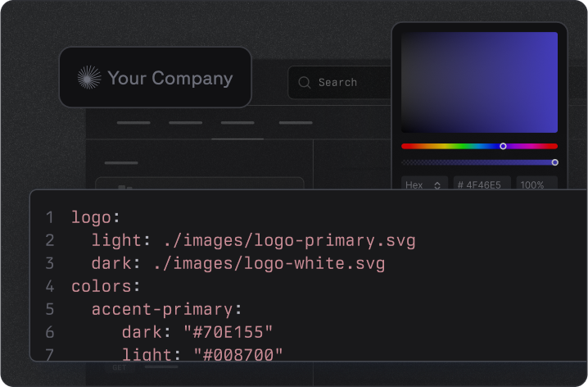This screenshot has height=387, width=588.
Task: Click the "accent-primary:" line in the code
Action: tap(166, 310)
